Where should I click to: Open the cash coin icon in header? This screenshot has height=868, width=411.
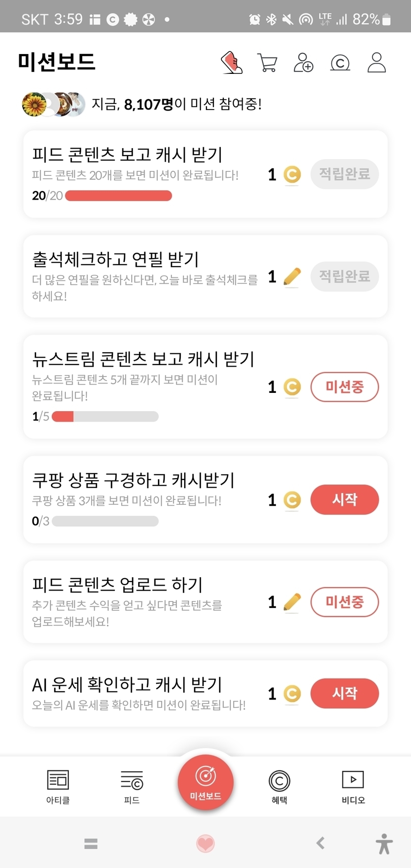click(x=340, y=63)
